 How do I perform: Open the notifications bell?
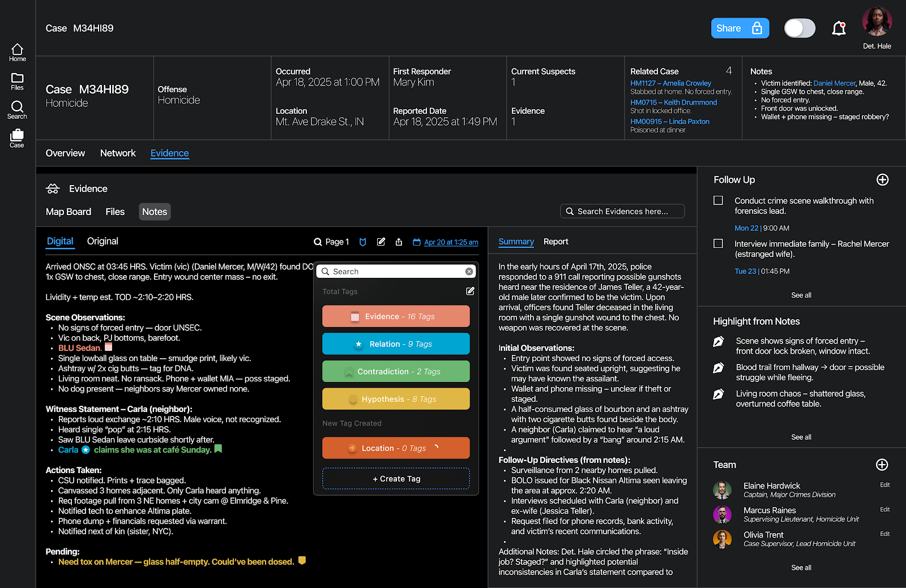click(x=839, y=28)
